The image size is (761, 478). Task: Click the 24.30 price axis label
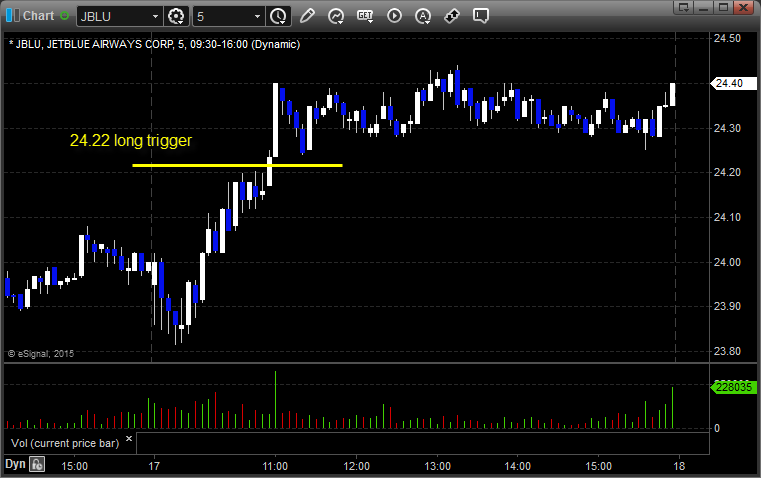[727, 128]
